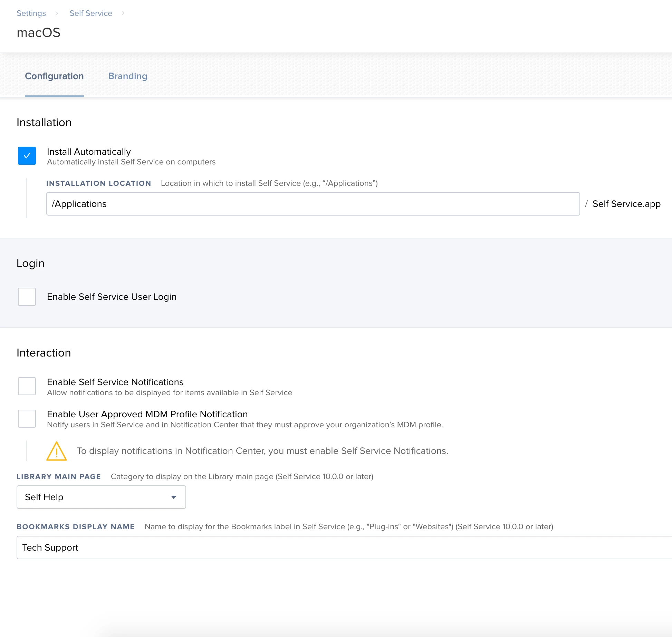Click the 'LIBRARY MAIN PAGE' label
The image size is (672, 637).
pos(59,477)
